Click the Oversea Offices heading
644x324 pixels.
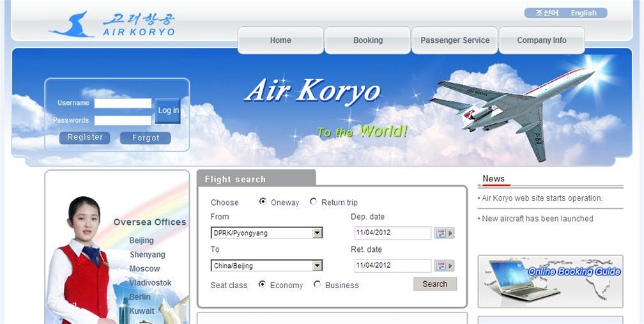(x=149, y=222)
